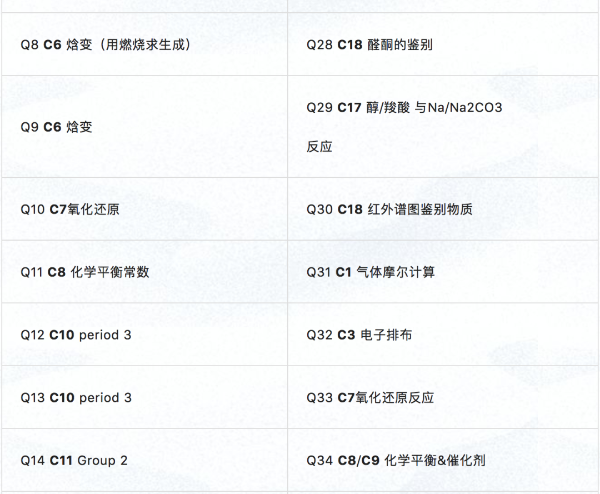Click the Q8 C6 焓变（用燃烧求生成）cell
The width and height of the screenshot is (600, 494).
tap(105, 45)
